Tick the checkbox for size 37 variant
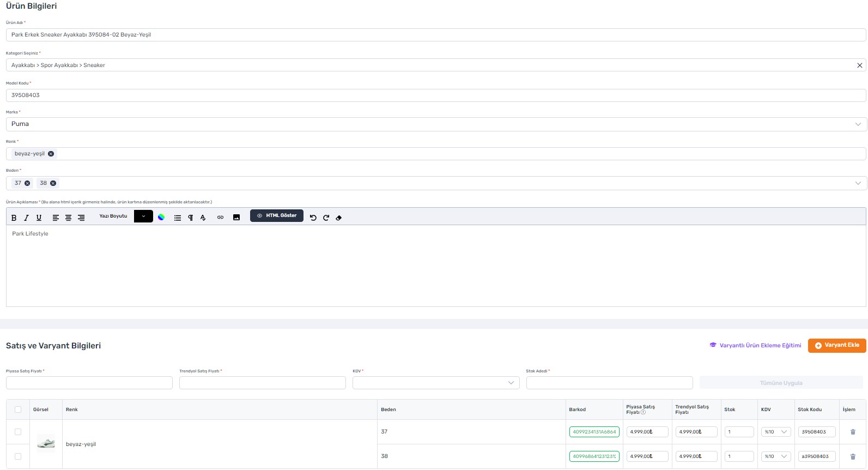The image size is (868, 470). click(18, 432)
